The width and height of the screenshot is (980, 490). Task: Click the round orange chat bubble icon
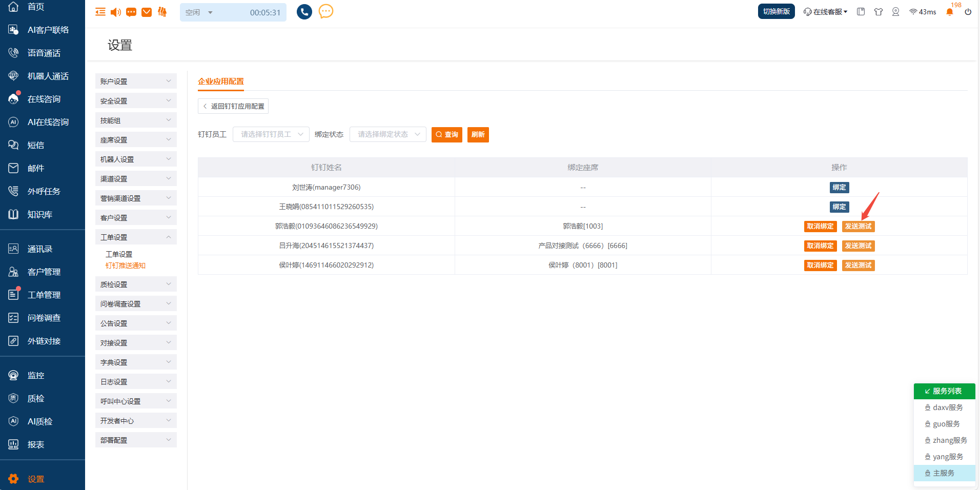[x=326, y=11]
